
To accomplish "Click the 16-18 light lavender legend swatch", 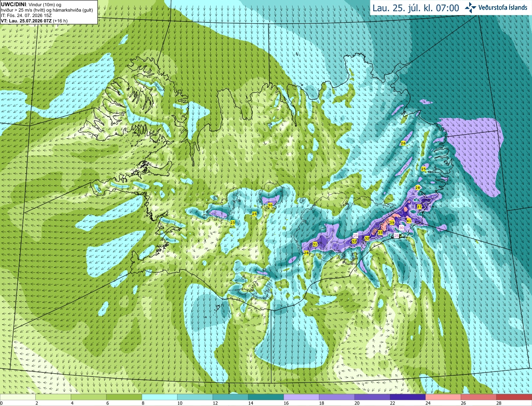I will [302, 397].
